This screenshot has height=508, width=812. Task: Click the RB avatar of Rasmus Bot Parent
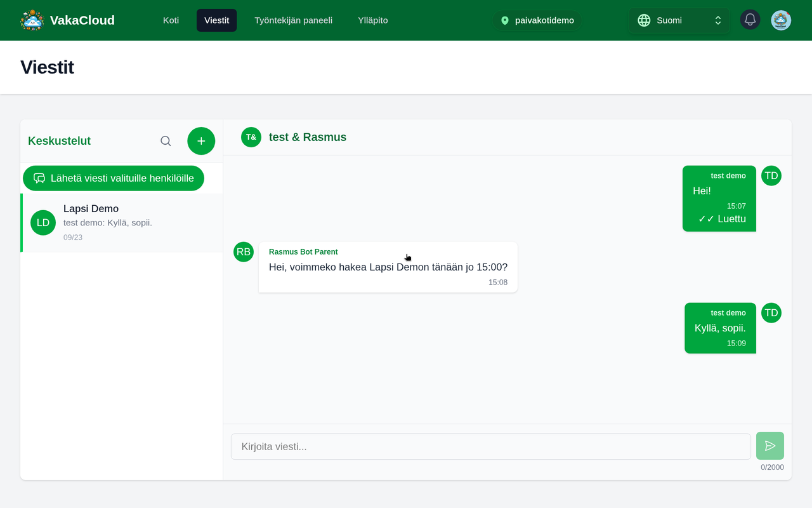coord(244,251)
